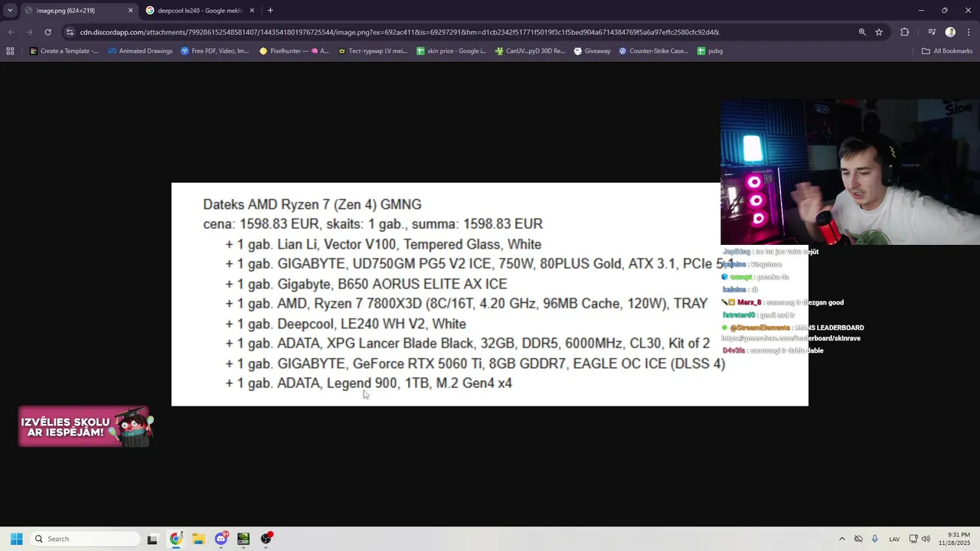Close the image.png tab

[130, 11]
